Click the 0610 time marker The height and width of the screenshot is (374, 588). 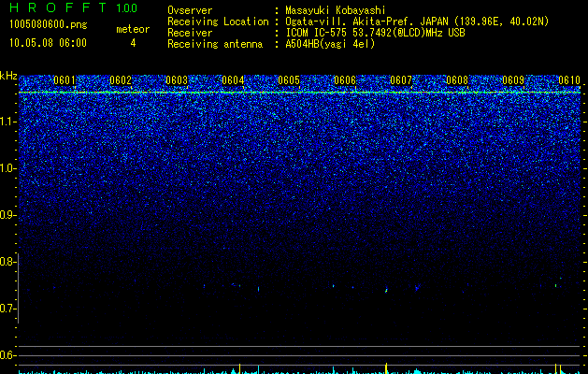[x=569, y=80]
